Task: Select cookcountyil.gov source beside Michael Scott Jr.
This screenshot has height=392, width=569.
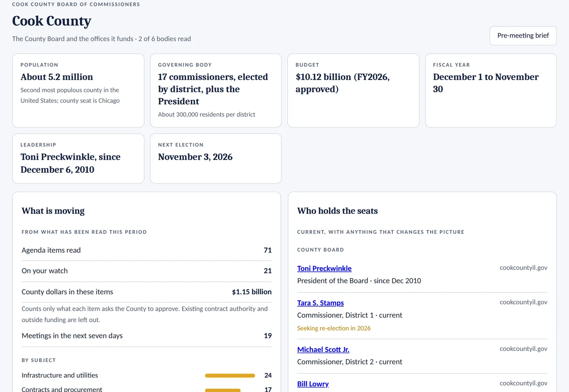Action: (x=523, y=349)
